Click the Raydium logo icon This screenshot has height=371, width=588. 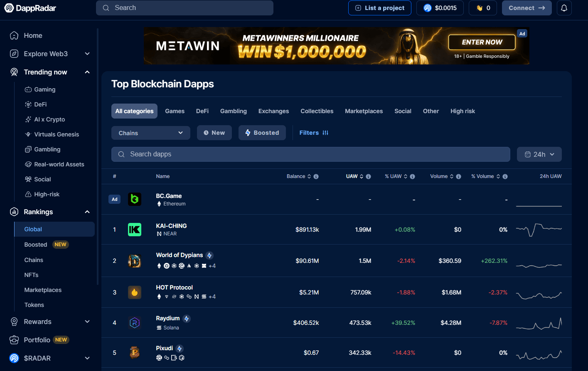click(x=134, y=323)
